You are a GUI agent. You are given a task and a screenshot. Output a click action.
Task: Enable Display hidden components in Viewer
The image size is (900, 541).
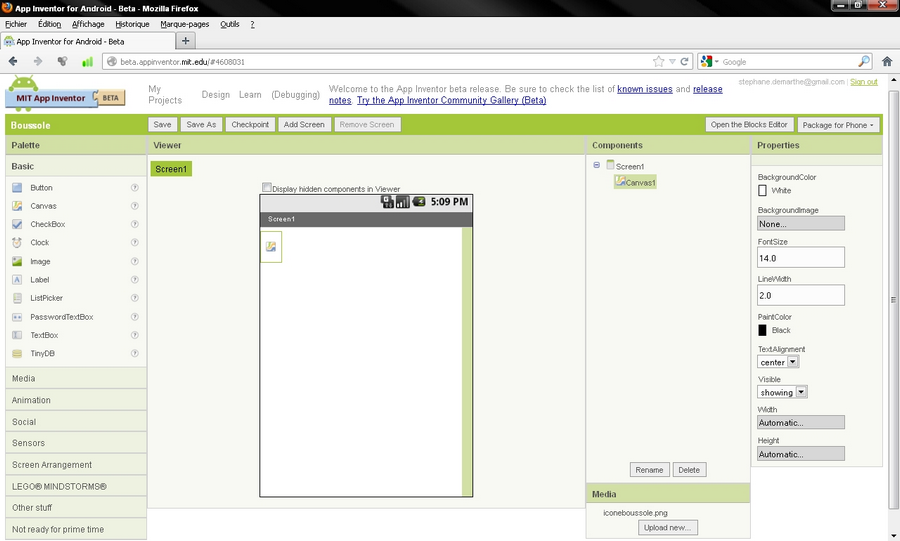(x=267, y=188)
